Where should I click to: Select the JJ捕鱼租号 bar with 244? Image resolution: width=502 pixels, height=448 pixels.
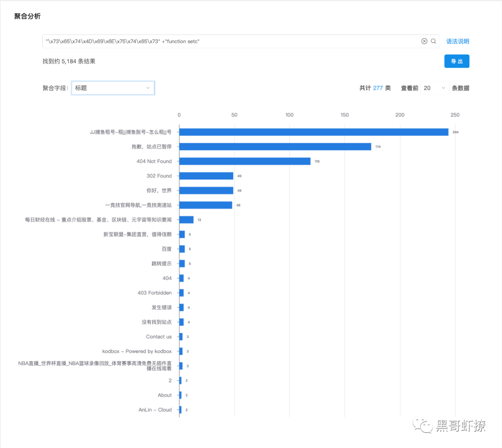click(314, 132)
